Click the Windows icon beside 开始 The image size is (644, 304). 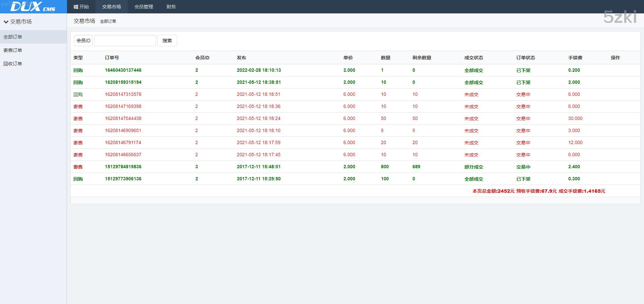(x=76, y=7)
